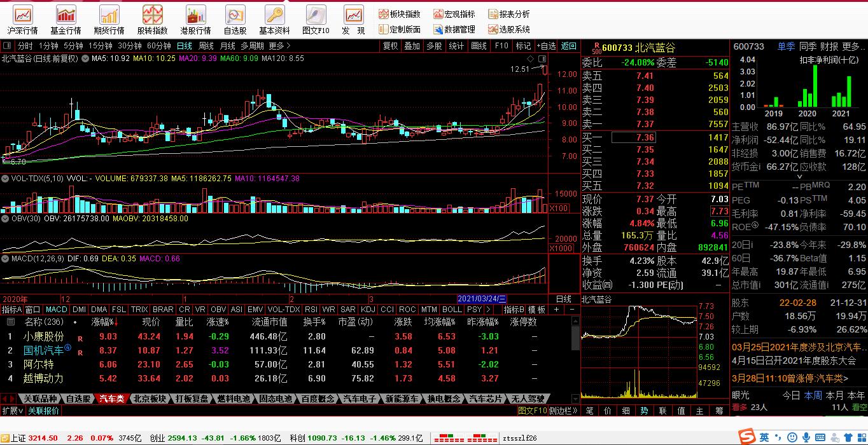Click 画线 drawing tools button
Viewport: 868px width, 445px height.
tap(479, 46)
